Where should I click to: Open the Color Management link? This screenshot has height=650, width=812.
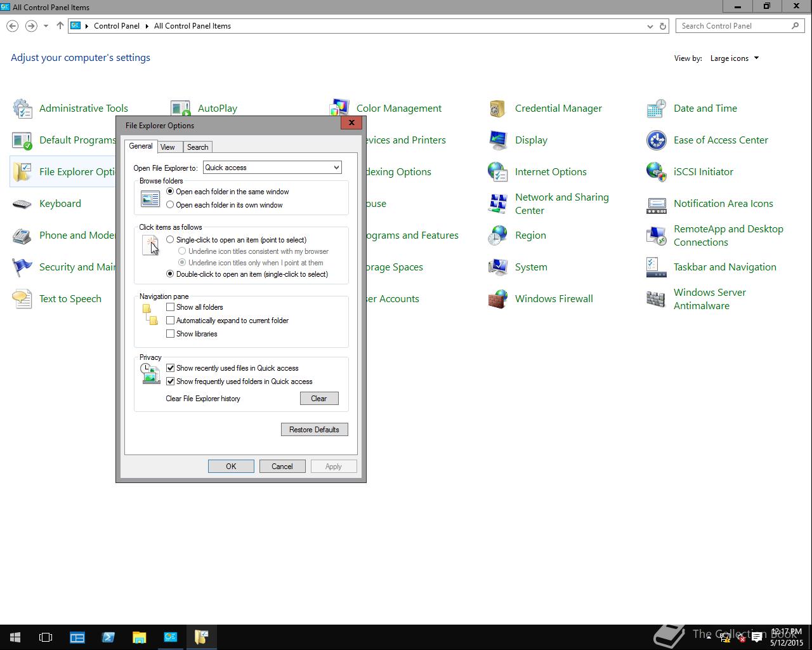pos(399,109)
